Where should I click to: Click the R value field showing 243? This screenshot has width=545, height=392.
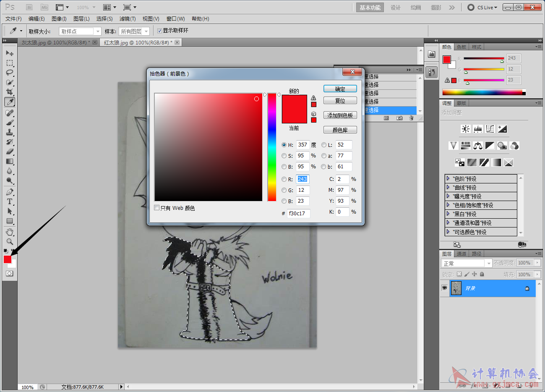[302, 179]
